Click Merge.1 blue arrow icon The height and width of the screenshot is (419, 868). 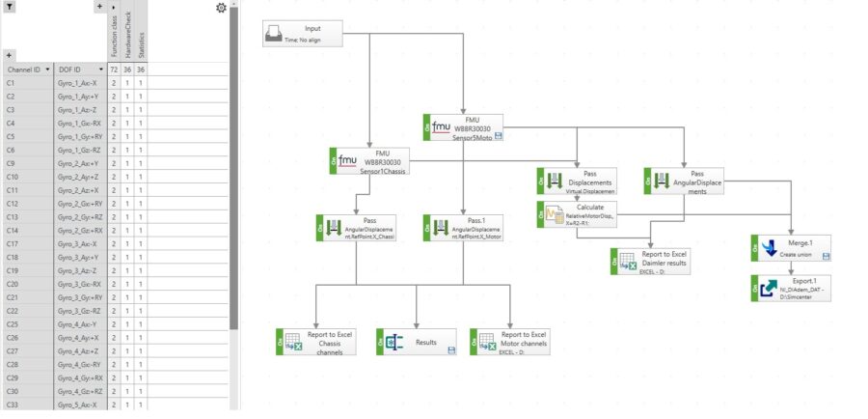pyautogui.click(x=770, y=248)
